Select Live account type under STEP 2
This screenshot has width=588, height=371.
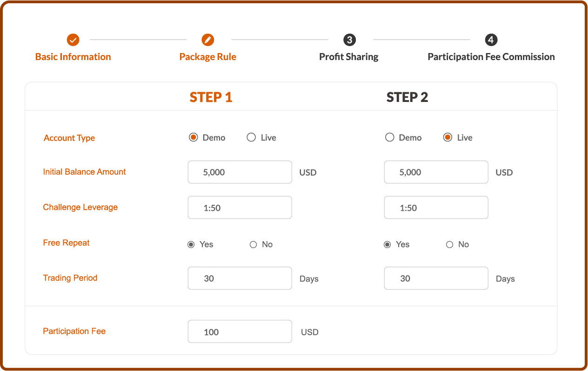tap(448, 137)
